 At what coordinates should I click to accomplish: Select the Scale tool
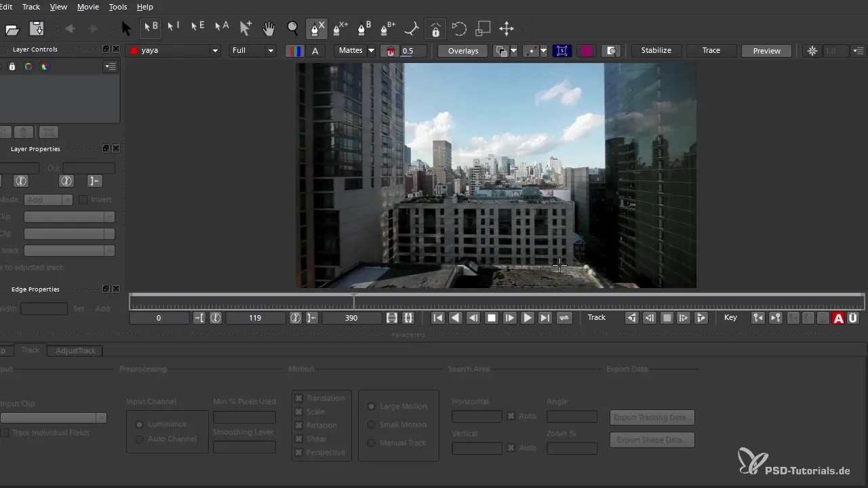pos(483,28)
